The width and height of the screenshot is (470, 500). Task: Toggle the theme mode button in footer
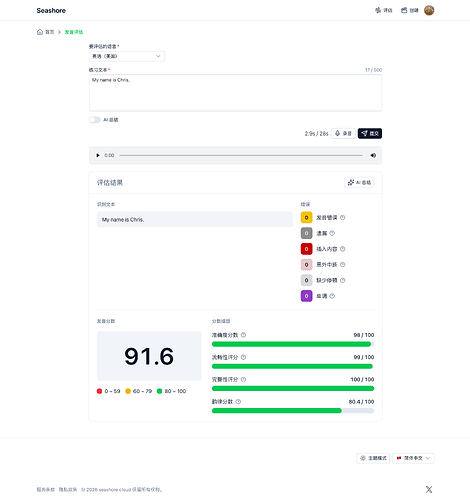[x=373, y=458]
